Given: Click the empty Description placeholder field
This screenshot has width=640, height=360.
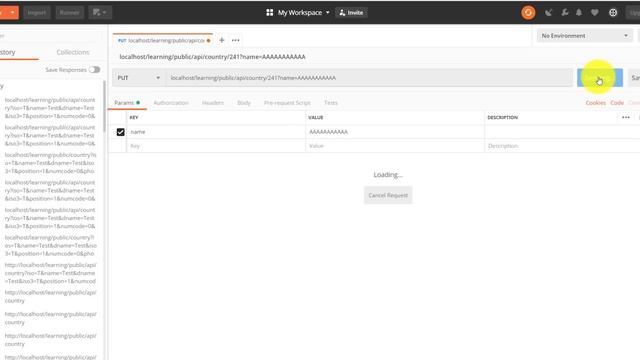Looking at the screenshot, I should click(x=562, y=146).
